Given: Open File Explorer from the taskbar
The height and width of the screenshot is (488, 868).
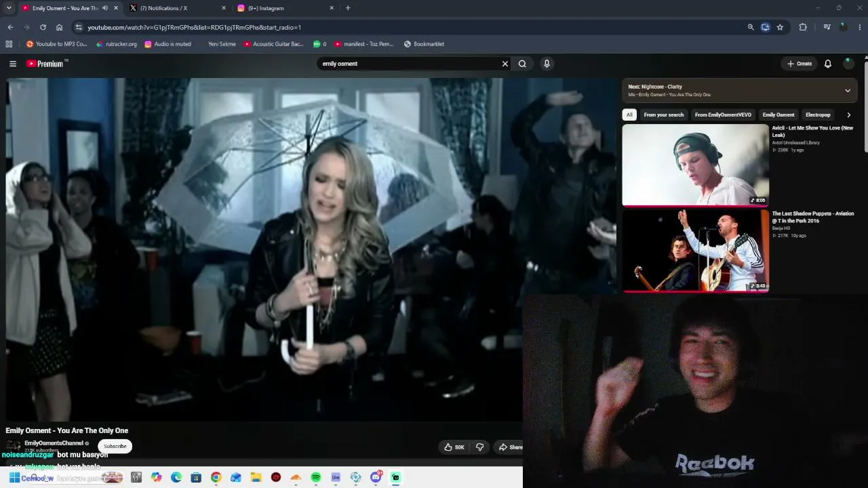Looking at the screenshot, I should [256, 477].
